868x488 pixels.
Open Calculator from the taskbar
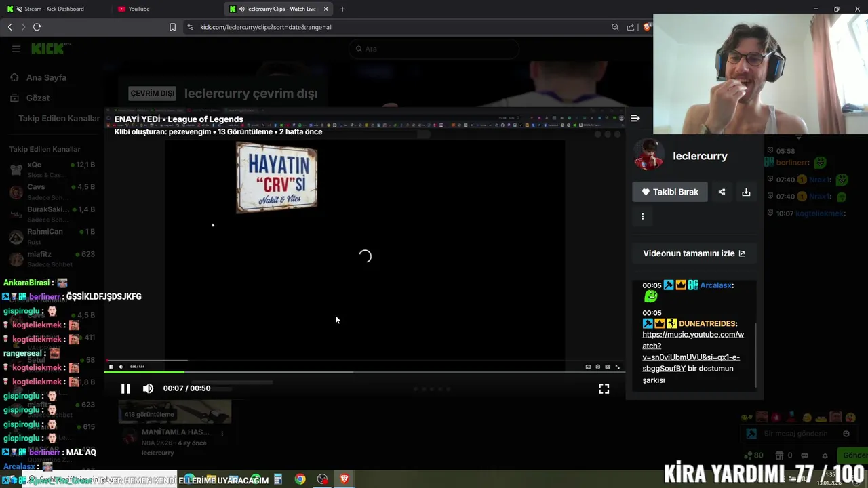[277, 479]
